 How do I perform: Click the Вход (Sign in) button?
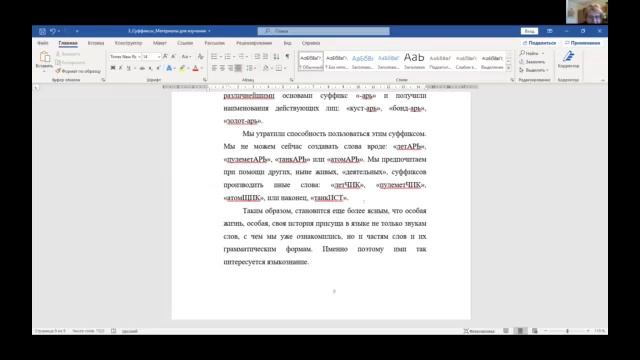pyautogui.click(x=529, y=31)
